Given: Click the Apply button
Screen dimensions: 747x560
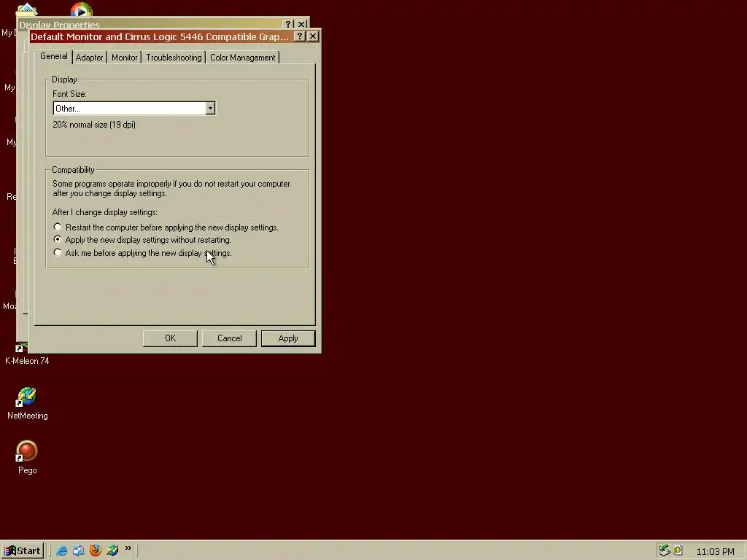Looking at the screenshot, I should coord(288,338).
